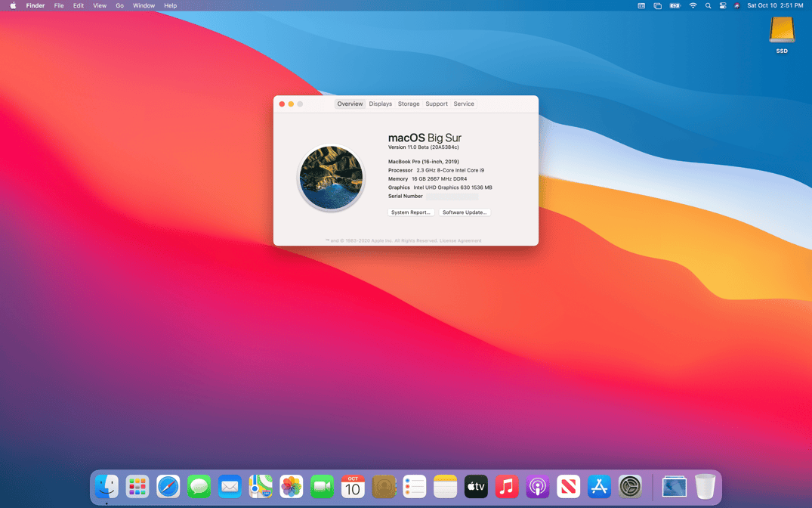
Task: Switch to the Storage tab
Action: point(409,104)
